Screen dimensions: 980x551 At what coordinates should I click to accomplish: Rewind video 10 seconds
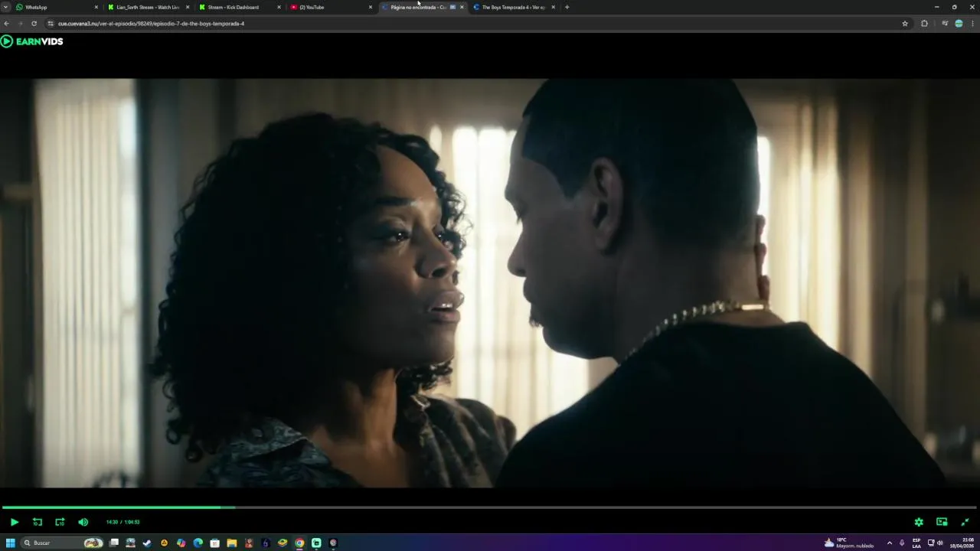click(x=37, y=522)
